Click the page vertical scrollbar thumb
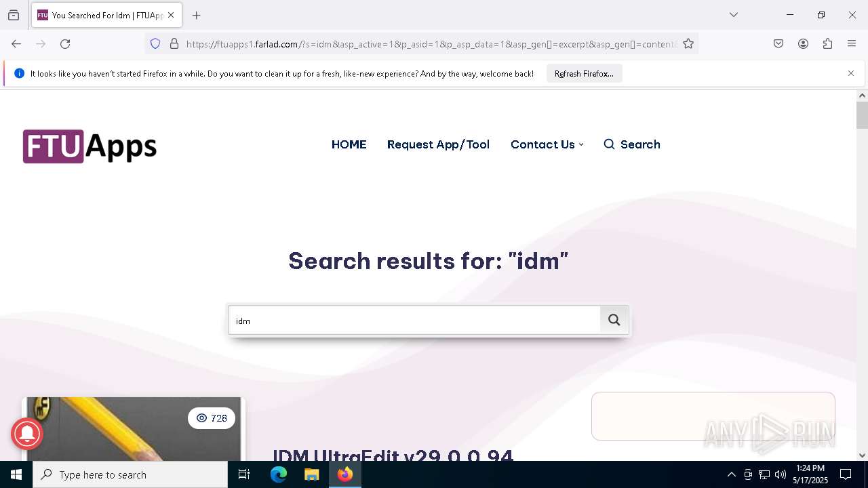 click(862, 115)
